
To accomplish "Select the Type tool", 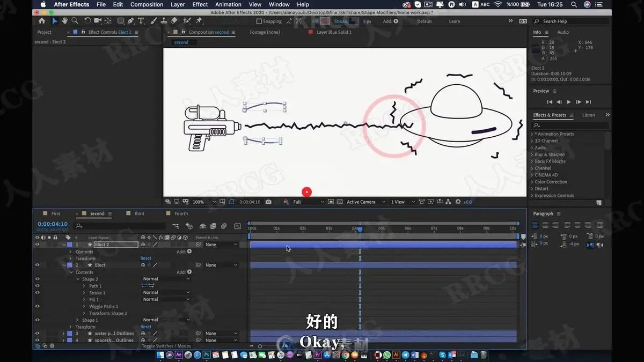I will [141, 21].
